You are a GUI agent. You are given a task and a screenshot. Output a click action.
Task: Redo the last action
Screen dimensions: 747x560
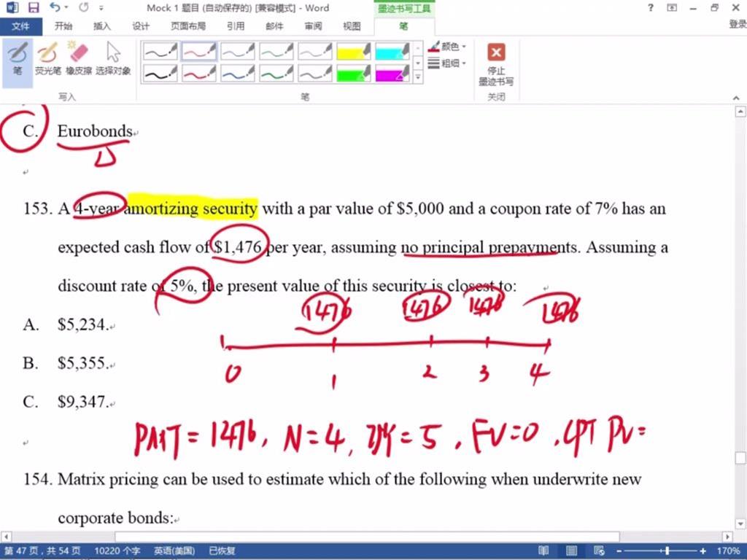(84, 7)
